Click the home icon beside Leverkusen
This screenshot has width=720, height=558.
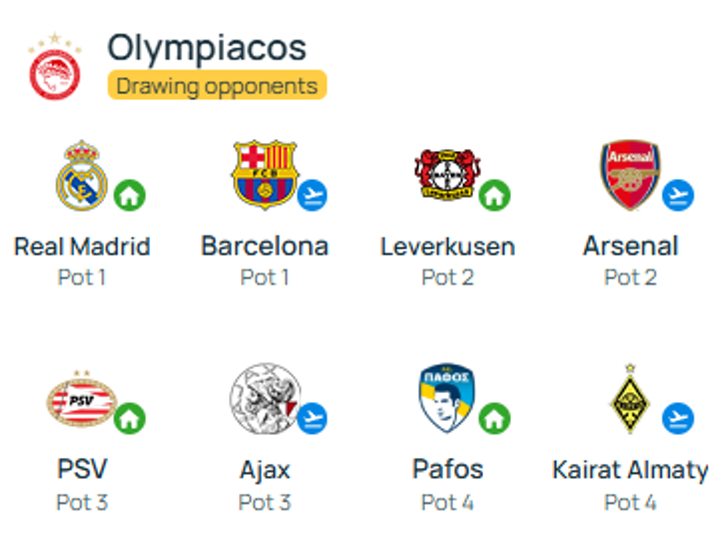click(x=494, y=195)
